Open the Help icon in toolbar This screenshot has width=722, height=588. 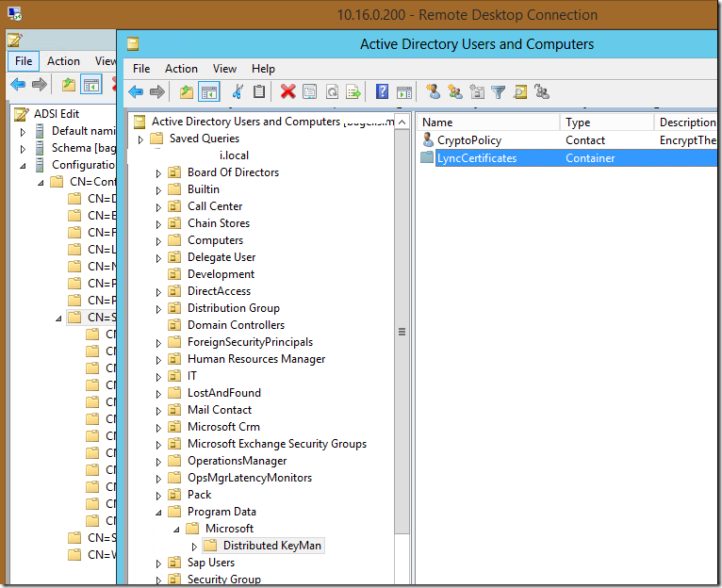pos(382,91)
